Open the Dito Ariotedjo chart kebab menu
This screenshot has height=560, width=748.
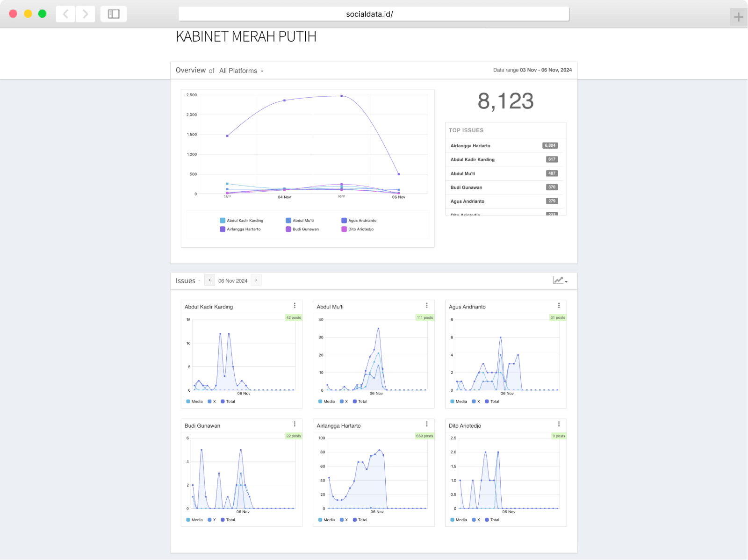tap(559, 424)
